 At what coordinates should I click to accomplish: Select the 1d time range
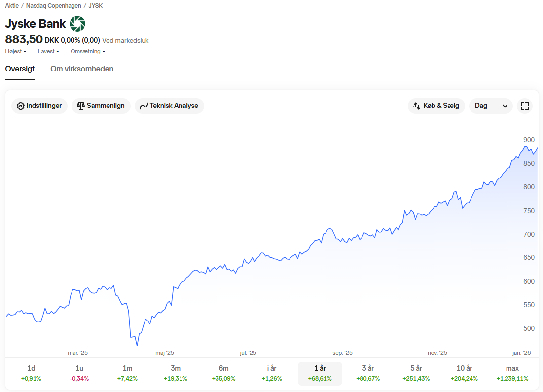tap(31, 373)
